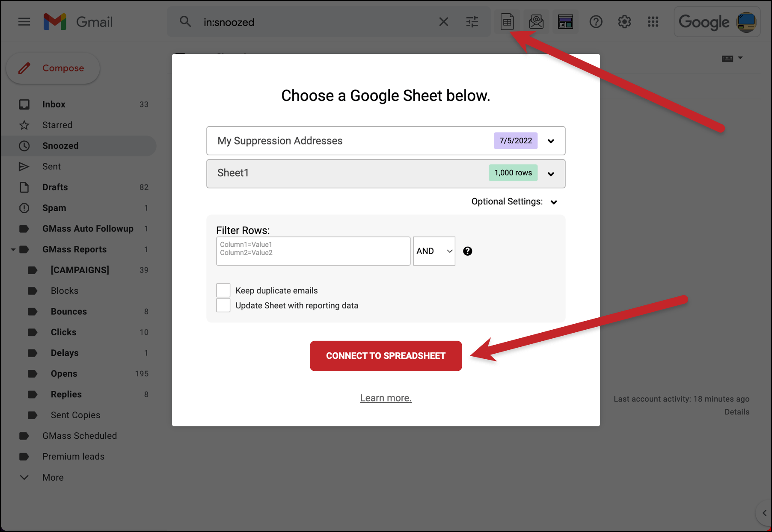Open the AND operator dropdown
Viewport: 772px width, 532px height.
click(x=434, y=251)
